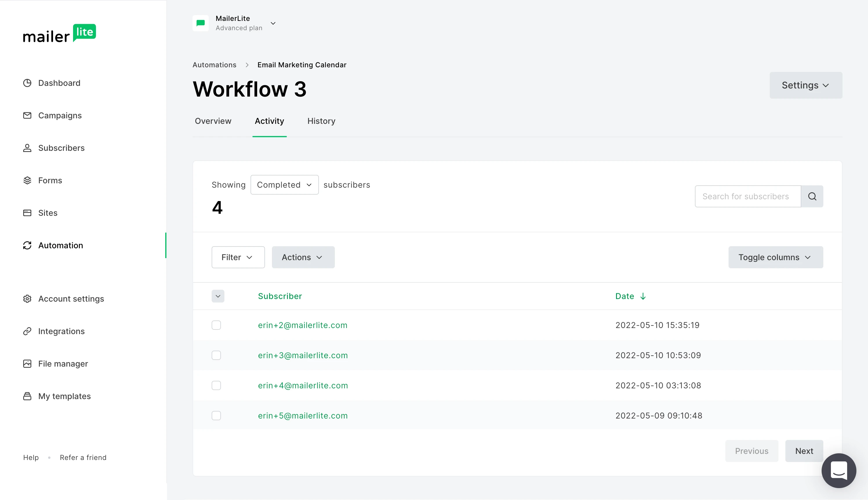Check the erin+2@mailerlite.com row checkbox

coord(216,325)
